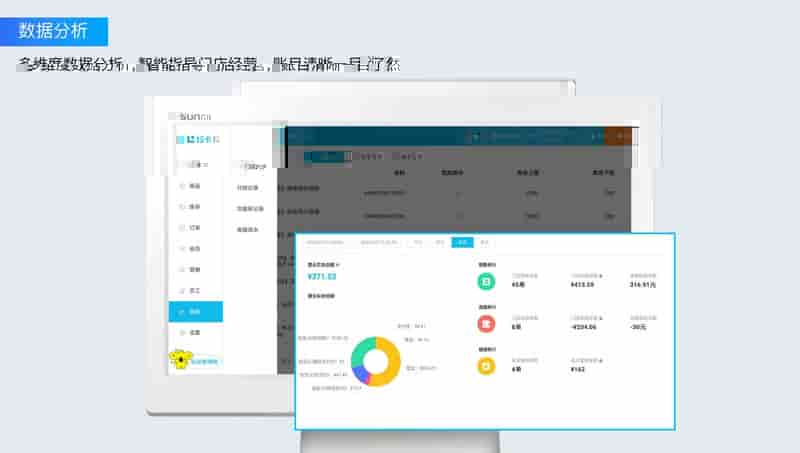Click the ¥413.39 value in the green row

[582, 285]
